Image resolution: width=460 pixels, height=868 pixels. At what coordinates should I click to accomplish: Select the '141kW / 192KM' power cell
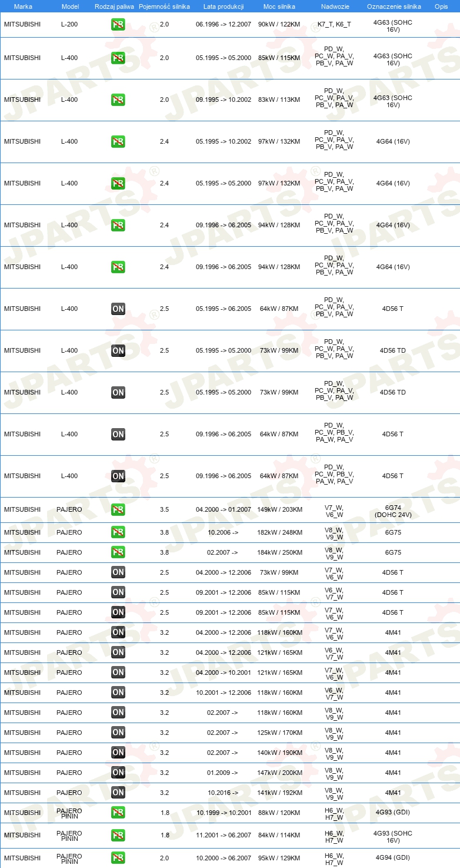click(280, 793)
